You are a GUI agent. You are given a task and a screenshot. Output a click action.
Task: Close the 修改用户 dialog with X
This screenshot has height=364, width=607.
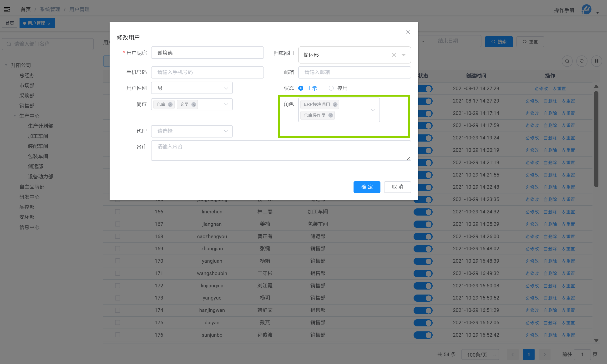pyautogui.click(x=408, y=32)
